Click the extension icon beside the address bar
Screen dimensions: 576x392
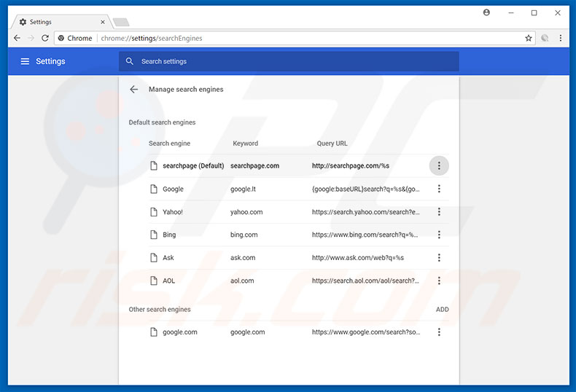pyautogui.click(x=545, y=38)
